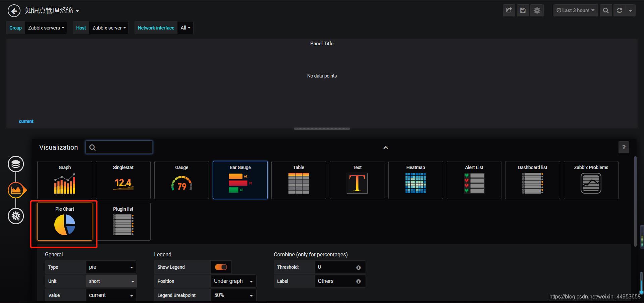
Task: Zoom out time range magnifier icon
Action: (606, 10)
